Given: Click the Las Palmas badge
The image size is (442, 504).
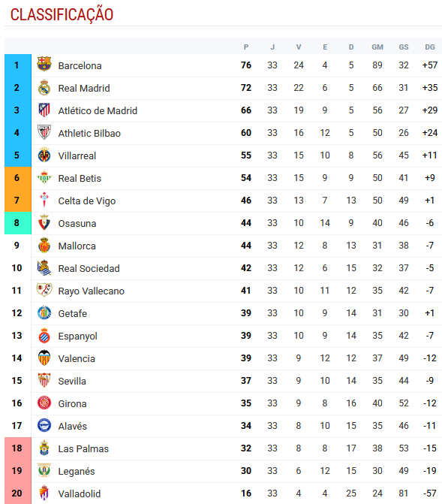Looking at the screenshot, I should pyautogui.click(x=44, y=448).
